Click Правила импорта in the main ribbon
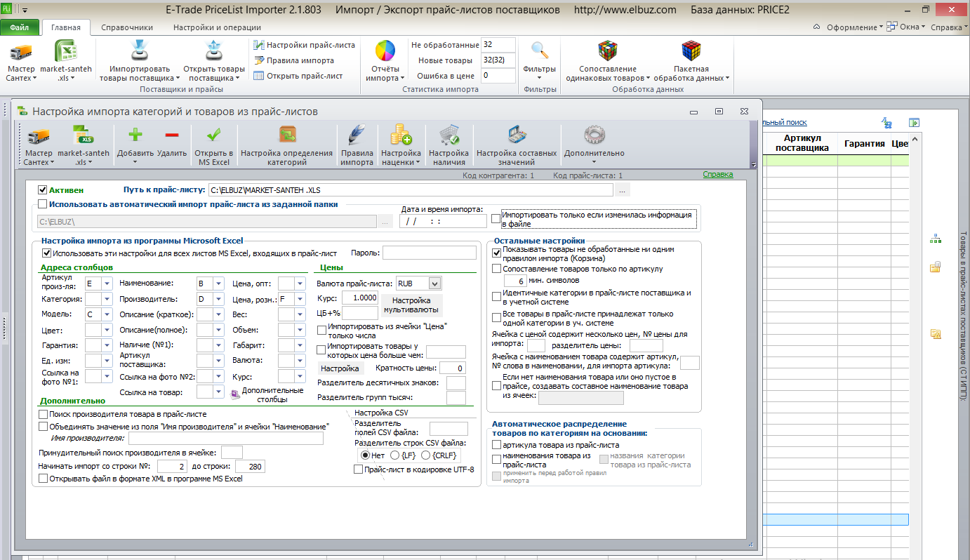The height and width of the screenshot is (560, 970). point(294,60)
